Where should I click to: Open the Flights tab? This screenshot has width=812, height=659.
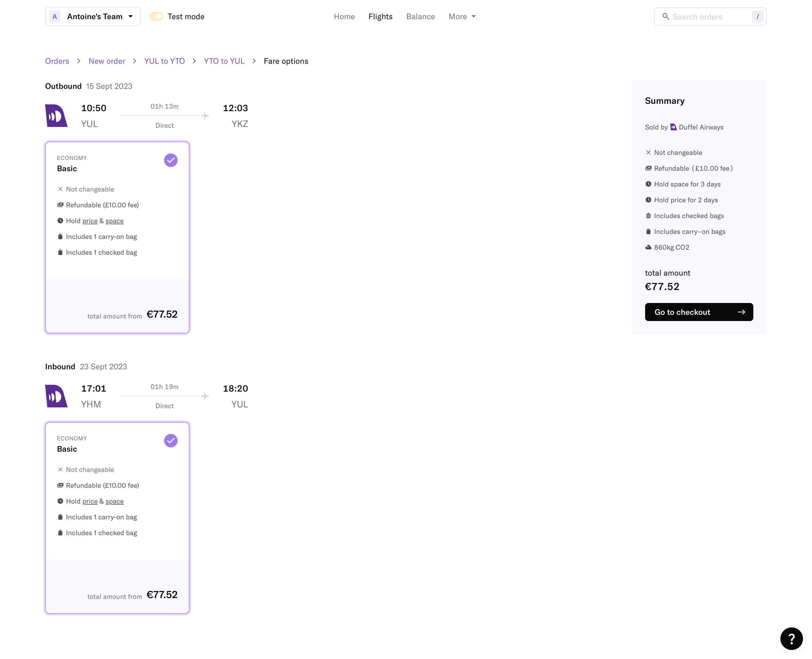380,16
